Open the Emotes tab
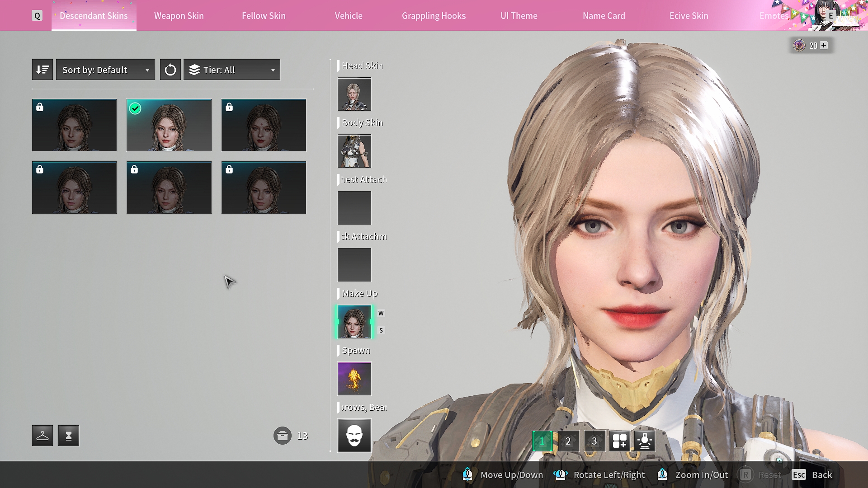Screen dimensions: 868x488 click(x=774, y=16)
